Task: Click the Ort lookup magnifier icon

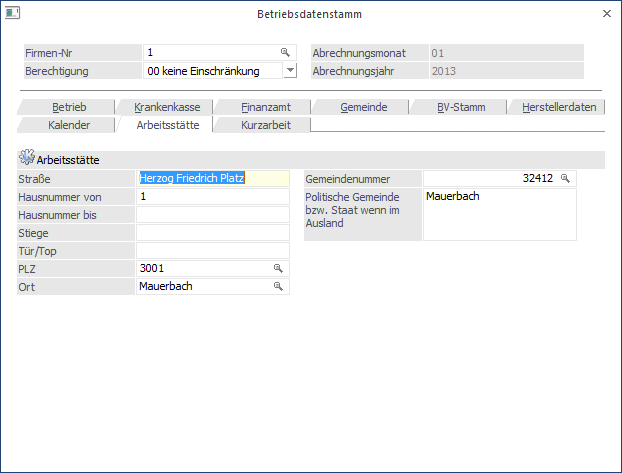Action: point(278,287)
